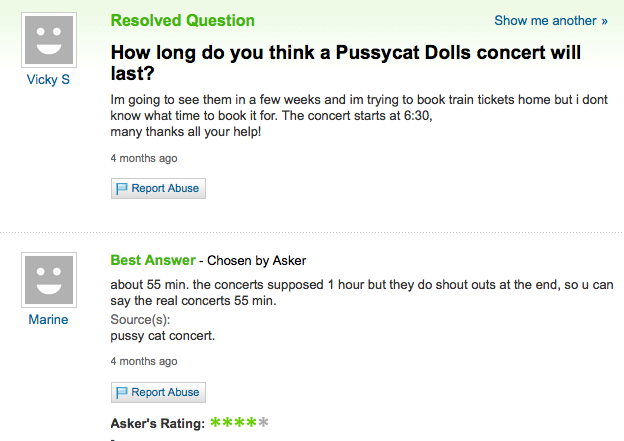
Task: Click the question's '4 months ago' timestamp
Action: [144, 158]
